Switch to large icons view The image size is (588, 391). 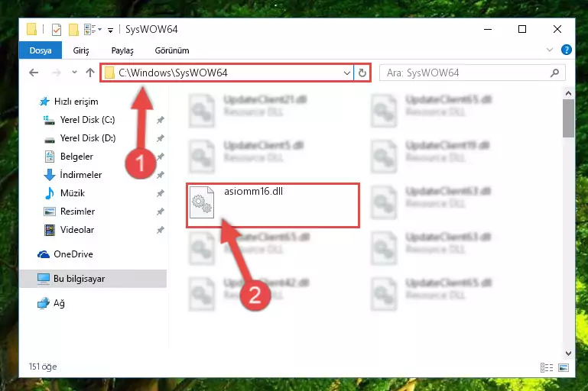564,367
